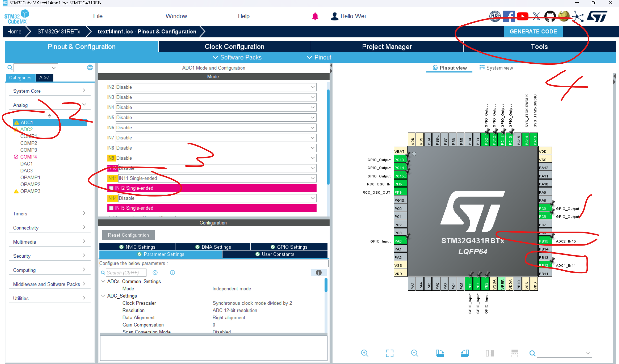The height and width of the screenshot is (364, 619).
Task: Collapse the ADC_Settings tree node
Action: coord(103,296)
